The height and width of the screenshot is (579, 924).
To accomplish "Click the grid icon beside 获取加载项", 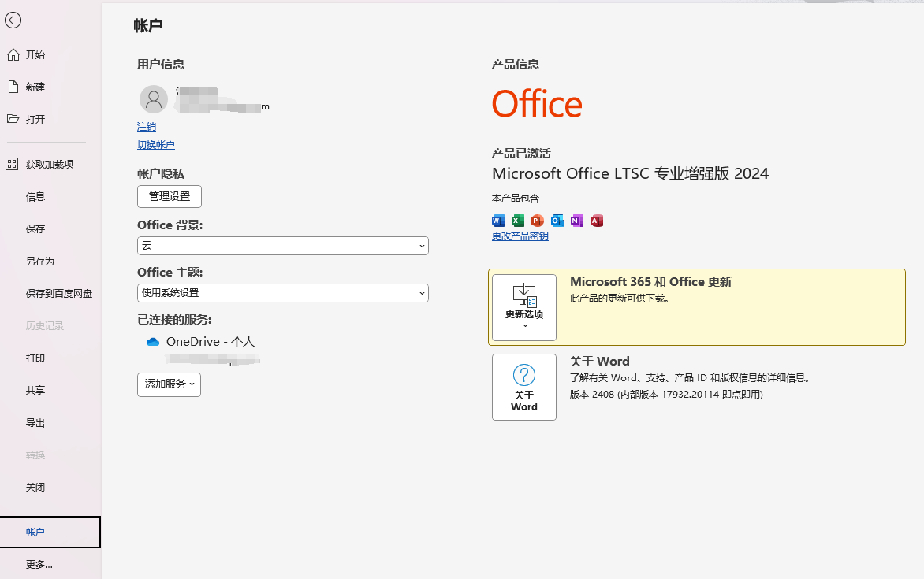I will point(13,165).
